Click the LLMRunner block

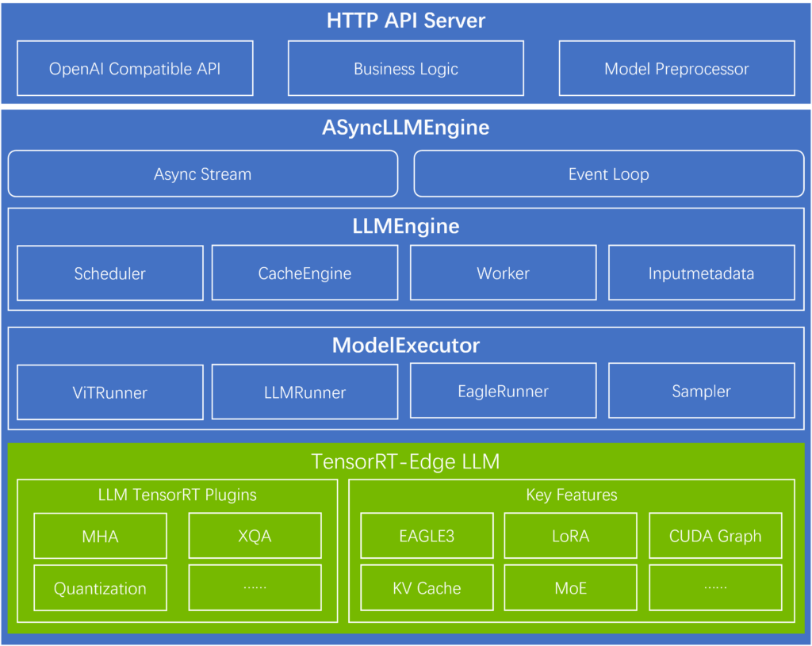tap(305, 392)
